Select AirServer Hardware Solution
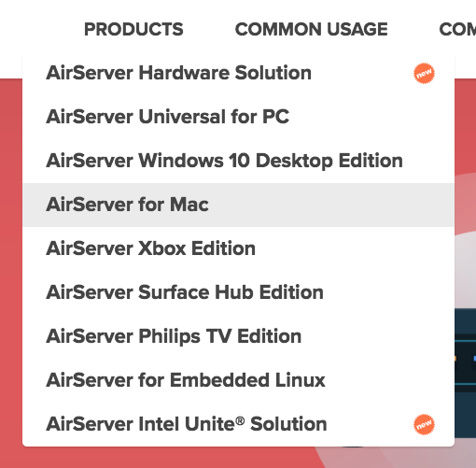This screenshot has height=468, width=476. 239,73
